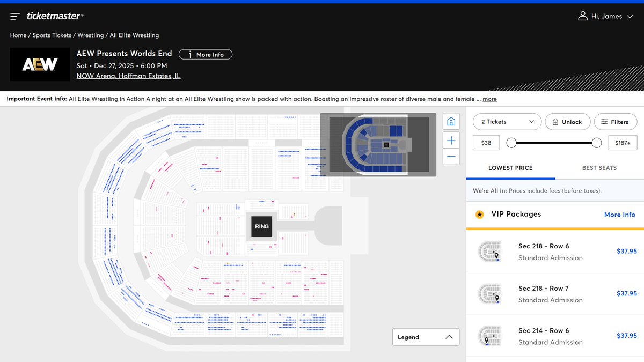Open VIP Packages More Info link
The image size is (644, 362).
click(x=620, y=215)
